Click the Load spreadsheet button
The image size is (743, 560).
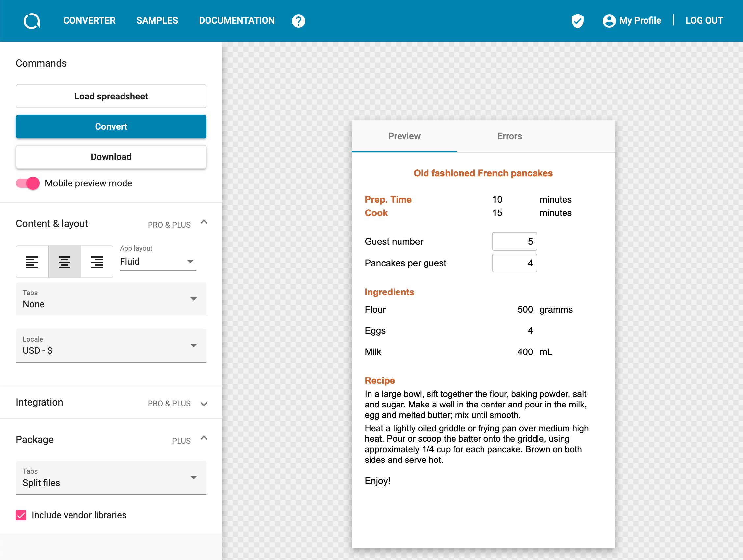[x=111, y=96]
